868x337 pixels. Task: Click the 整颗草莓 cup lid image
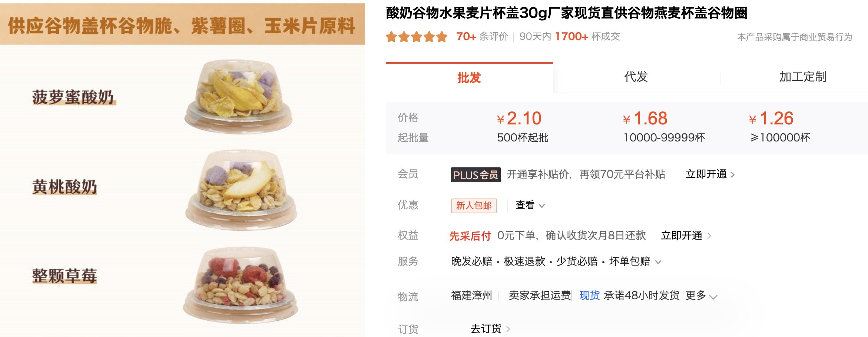241,285
